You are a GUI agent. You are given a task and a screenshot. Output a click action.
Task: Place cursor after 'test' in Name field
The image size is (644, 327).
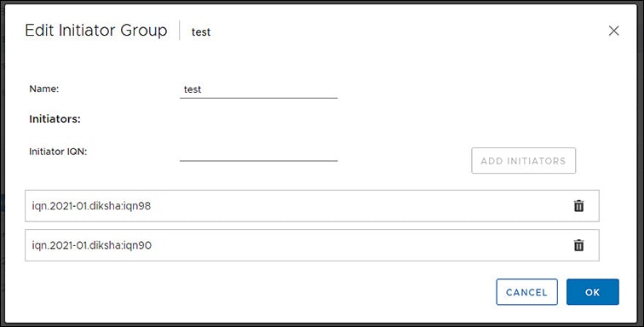203,89
